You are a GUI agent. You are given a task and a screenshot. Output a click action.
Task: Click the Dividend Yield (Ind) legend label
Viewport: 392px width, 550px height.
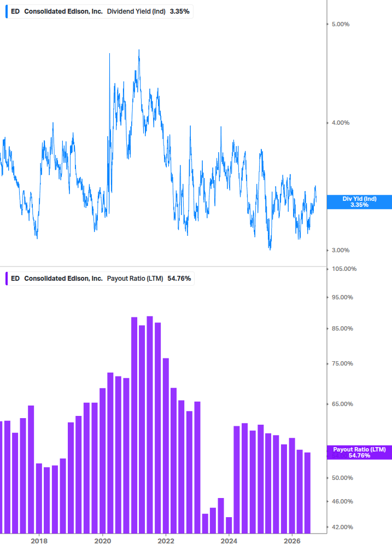(x=136, y=11)
